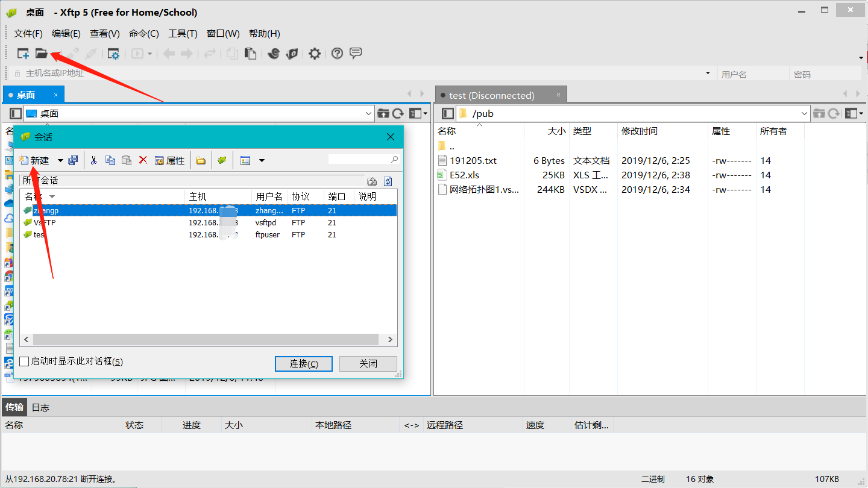
Task: Expand the toolbar overflow arrow at far right
Action: tap(861, 58)
